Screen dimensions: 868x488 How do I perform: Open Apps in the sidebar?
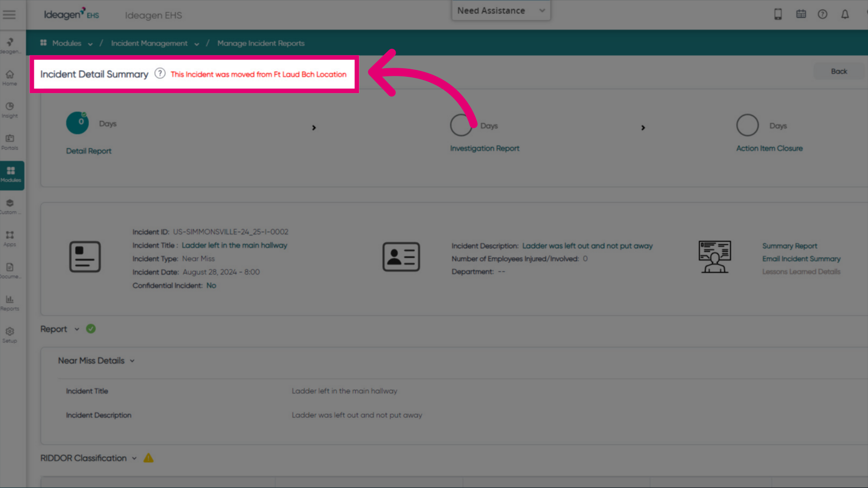(x=9, y=239)
